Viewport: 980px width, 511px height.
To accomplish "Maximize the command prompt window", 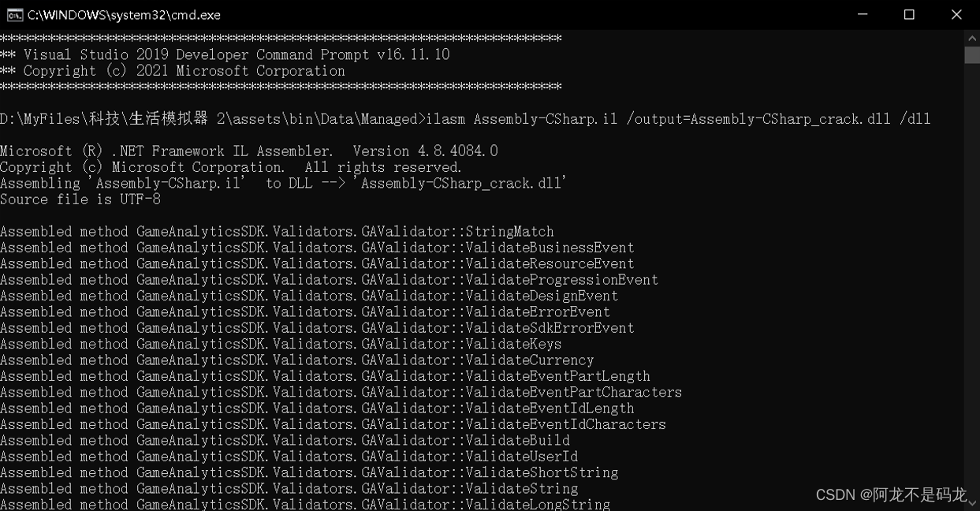I will click(908, 15).
